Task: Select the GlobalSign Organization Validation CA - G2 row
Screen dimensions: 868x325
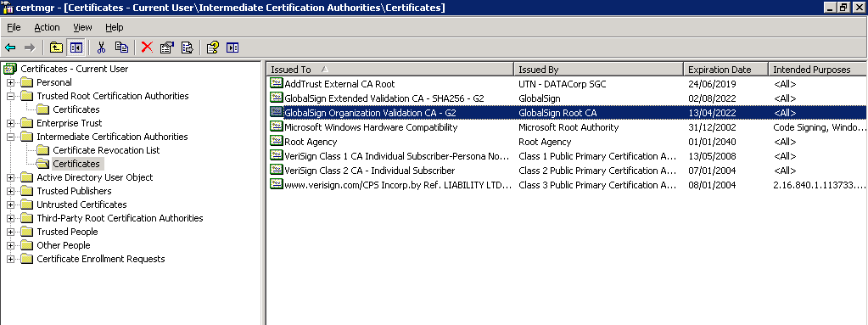Action: 566,112
